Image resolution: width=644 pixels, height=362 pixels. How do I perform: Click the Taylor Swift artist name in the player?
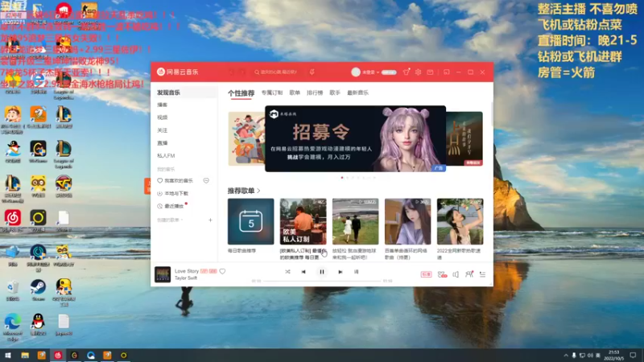186,278
